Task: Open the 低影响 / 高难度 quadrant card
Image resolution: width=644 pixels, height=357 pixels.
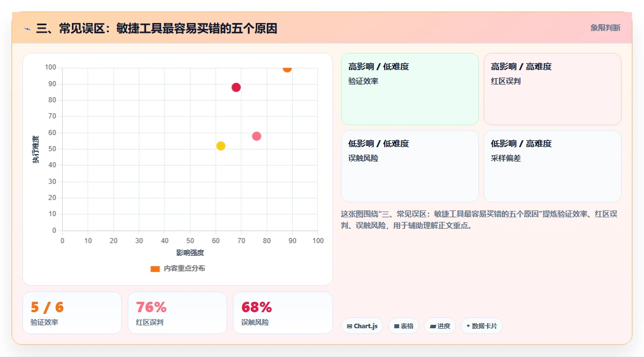Action: pos(553,166)
